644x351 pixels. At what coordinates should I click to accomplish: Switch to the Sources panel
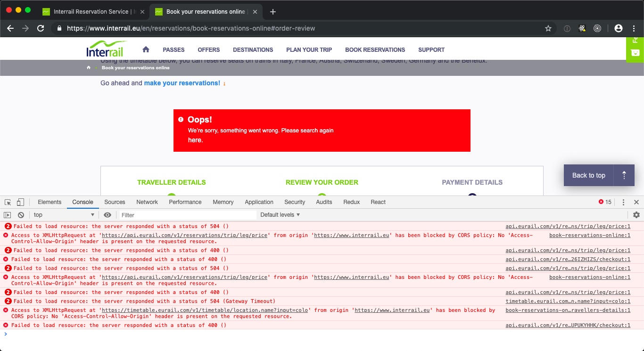point(115,202)
